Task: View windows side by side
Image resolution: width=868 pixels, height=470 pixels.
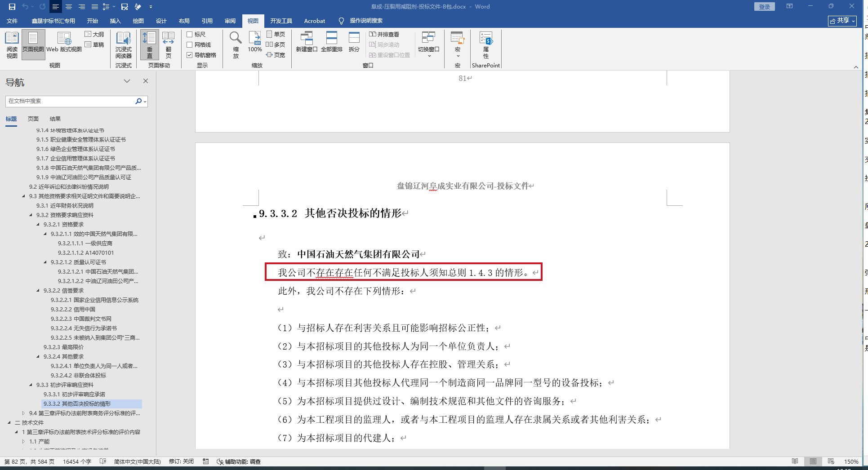Action: [384, 34]
